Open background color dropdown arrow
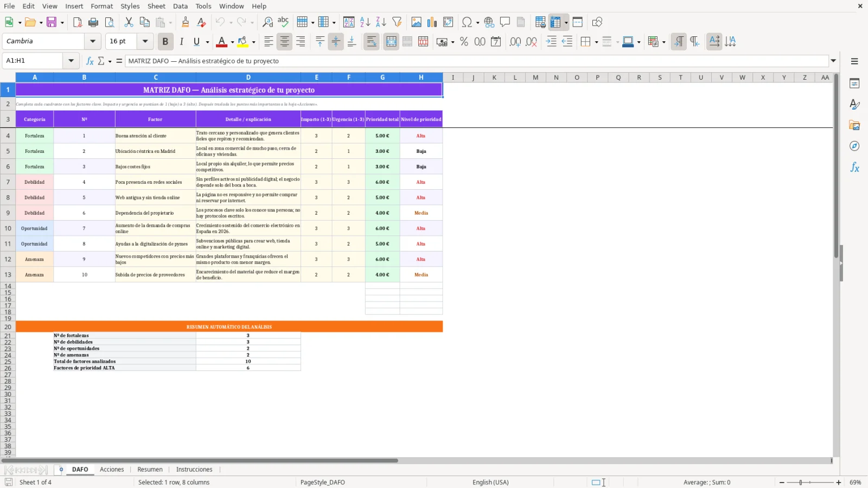The height and width of the screenshot is (488, 868). (253, 42)
